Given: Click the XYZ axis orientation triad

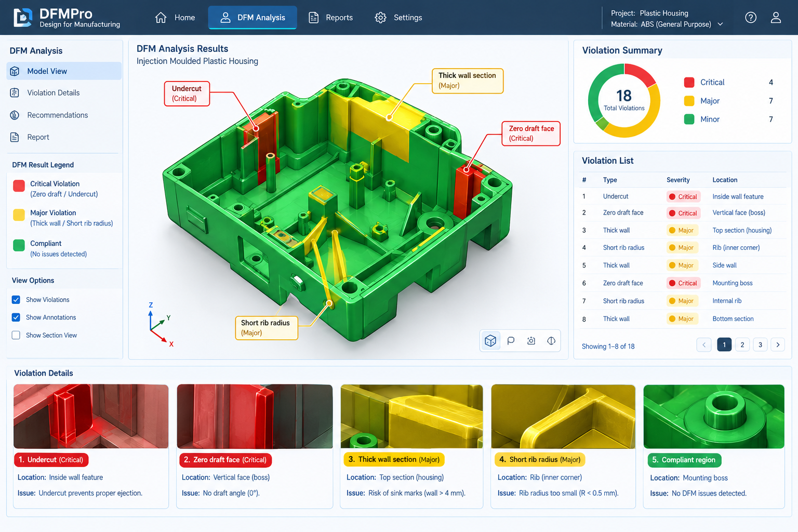Looking at the screenshot, I should point(160,325).
